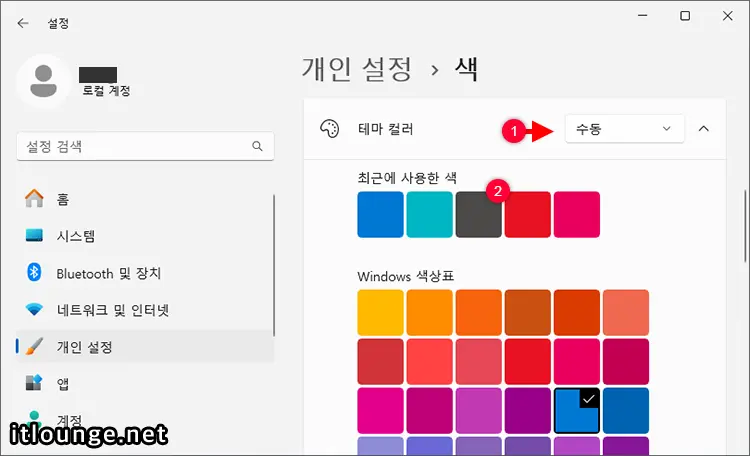
Task: Pick the recent dark gray swatch
Action: (x=478, y=214)
